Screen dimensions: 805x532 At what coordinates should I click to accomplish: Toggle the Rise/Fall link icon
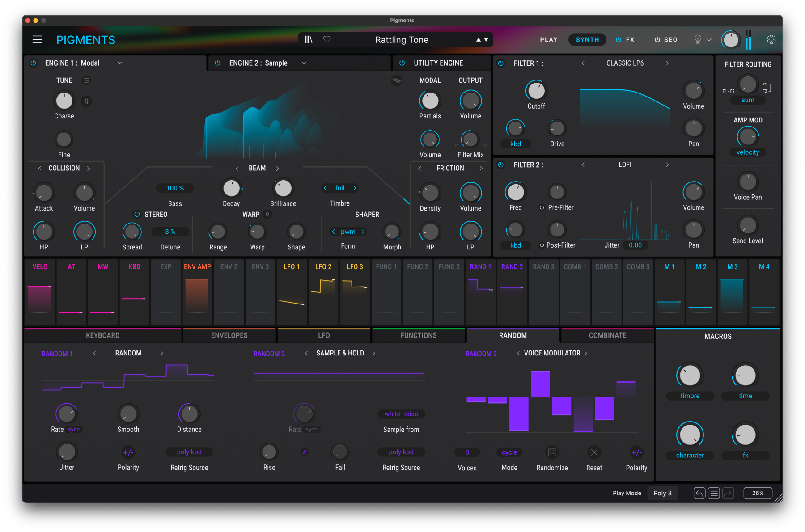pyautogui.click(x=305, y=452)
